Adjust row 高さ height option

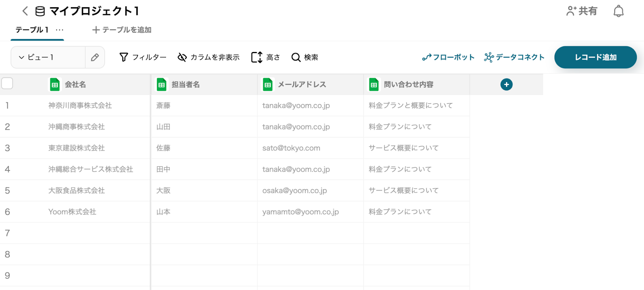(x=265, y=57)
